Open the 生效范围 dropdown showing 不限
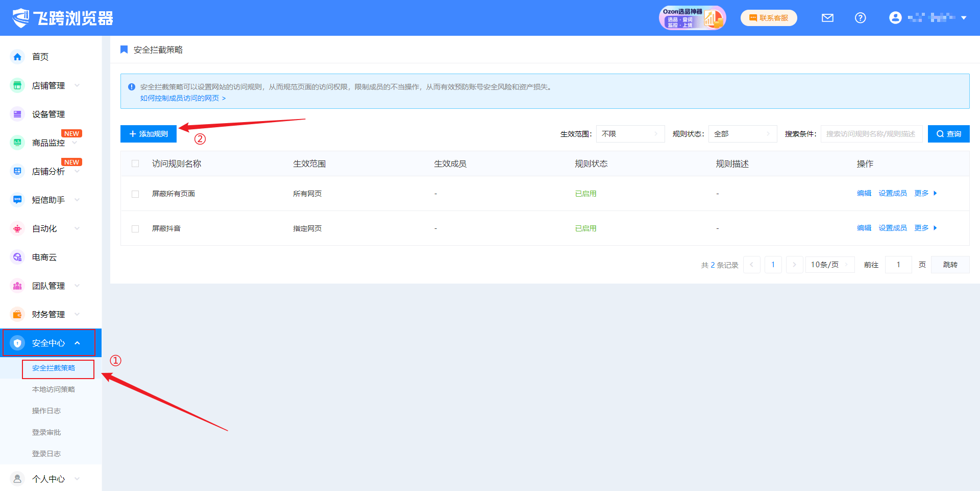Viewport: 980px width, 491px height. (x=630, y=134)
